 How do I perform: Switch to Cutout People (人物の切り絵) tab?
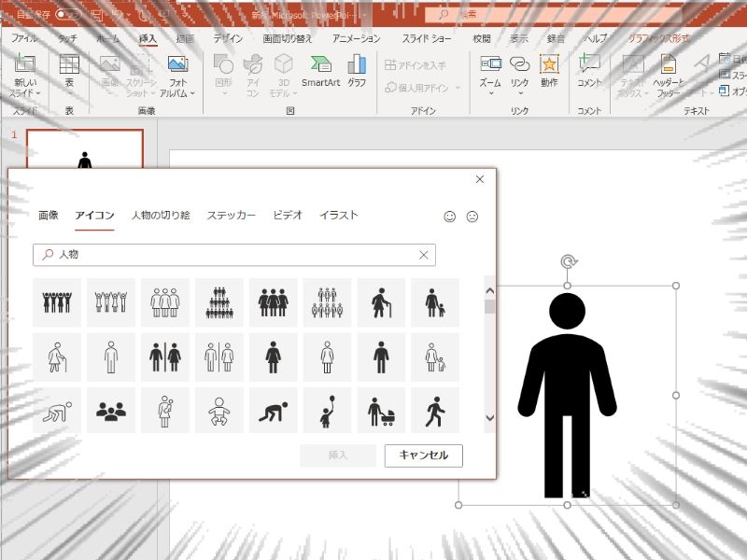tap(161, 216)
